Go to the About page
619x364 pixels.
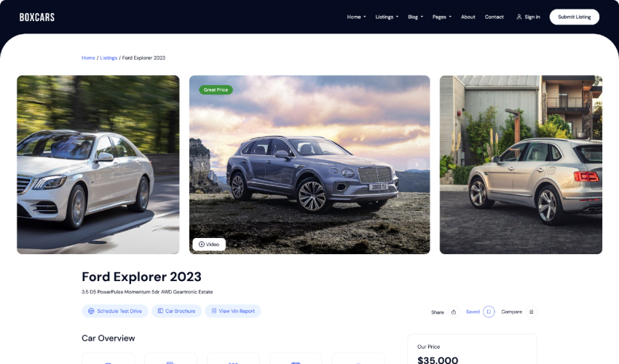pyautogui.click(x=468, y=17)
